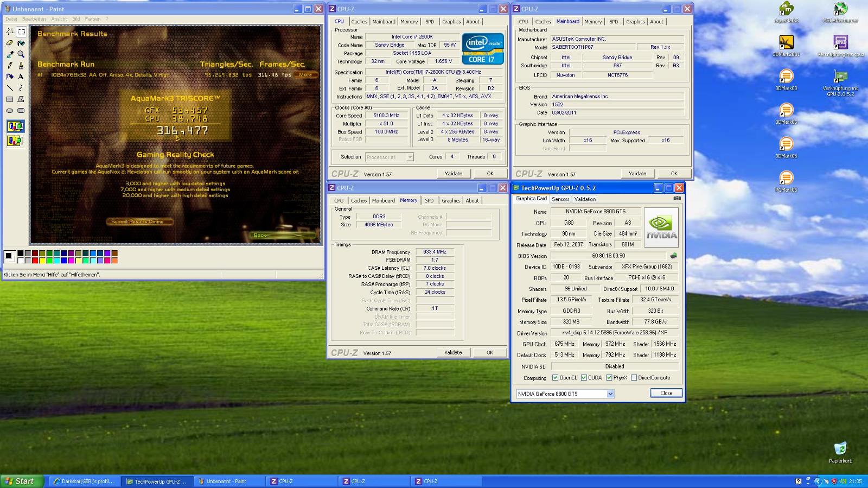The height and width of the screenshot is (488, 868).
Task: Select the 3DMark2001 desktop icon
Action: (786, 46)
